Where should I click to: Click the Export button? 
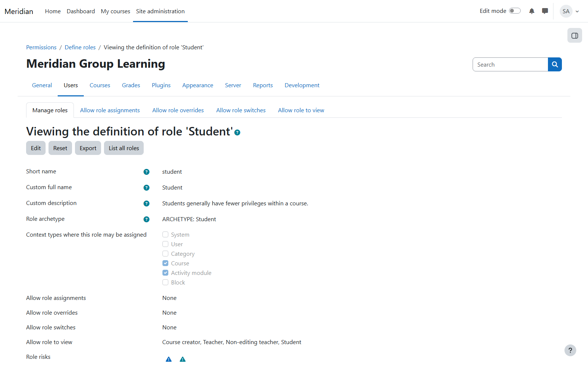click(88, 148)
